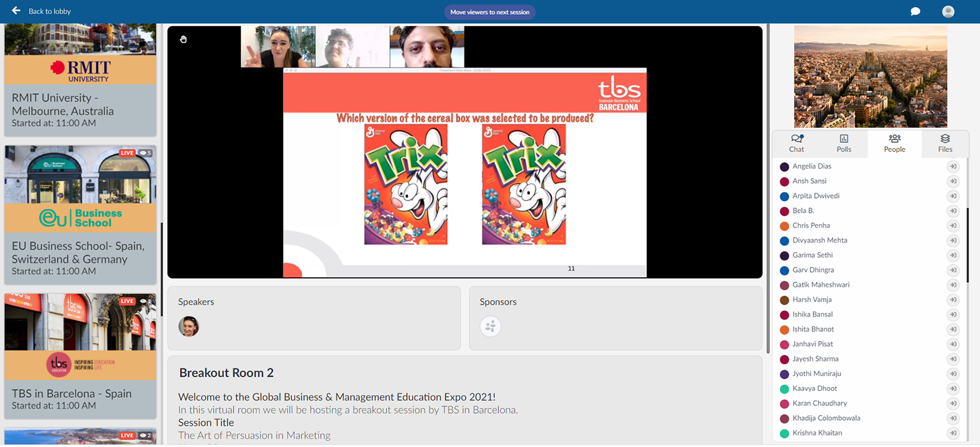980x447 pixels.
Task: Click "EU Business School- Spain, Switzerland & Germany" title
Action: [78, 252]
